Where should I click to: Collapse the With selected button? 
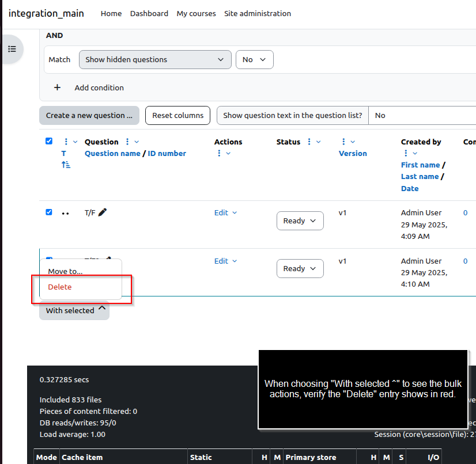(x=74, y=310)
